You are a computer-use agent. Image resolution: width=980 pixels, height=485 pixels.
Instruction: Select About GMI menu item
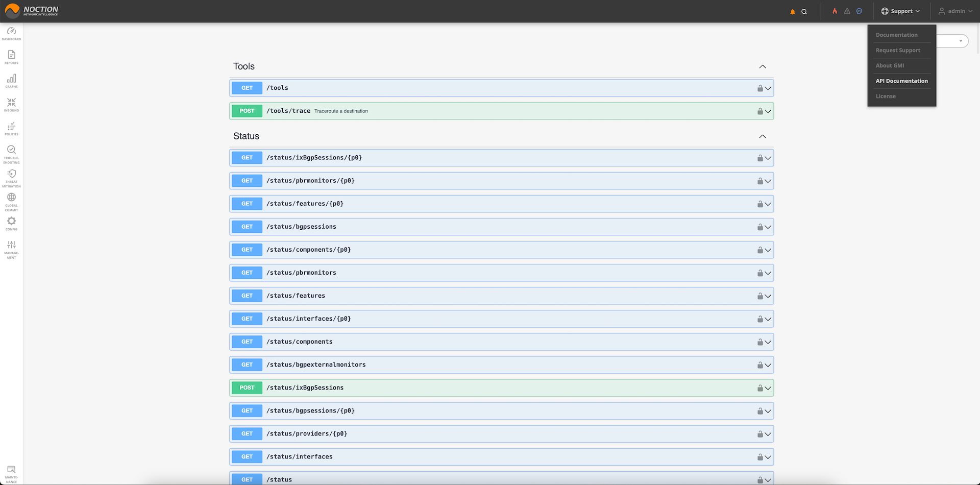tap(890, 65)
